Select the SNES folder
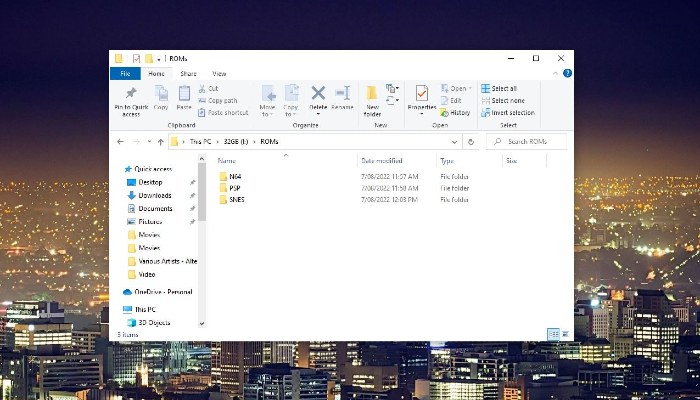 click(232, 200)
